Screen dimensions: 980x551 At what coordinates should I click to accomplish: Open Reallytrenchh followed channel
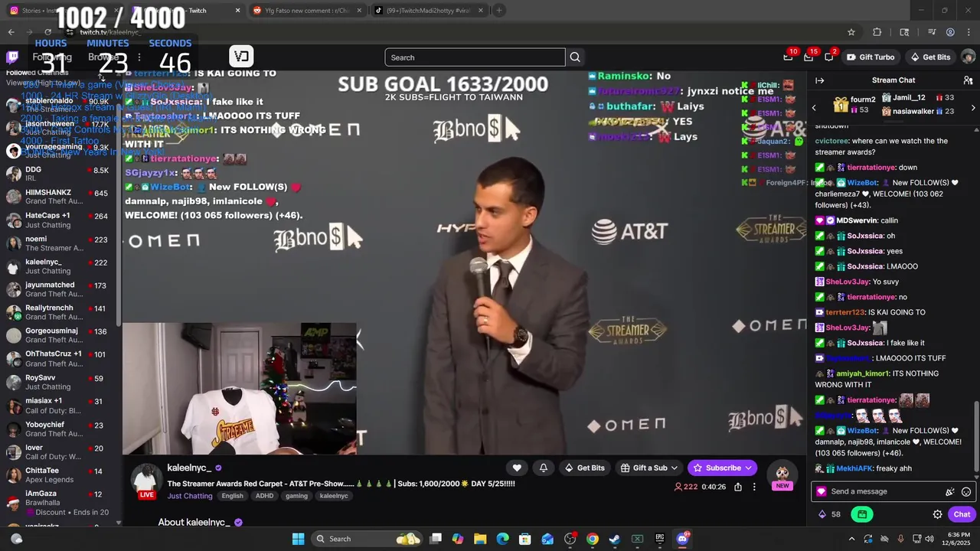coord(59,312)
